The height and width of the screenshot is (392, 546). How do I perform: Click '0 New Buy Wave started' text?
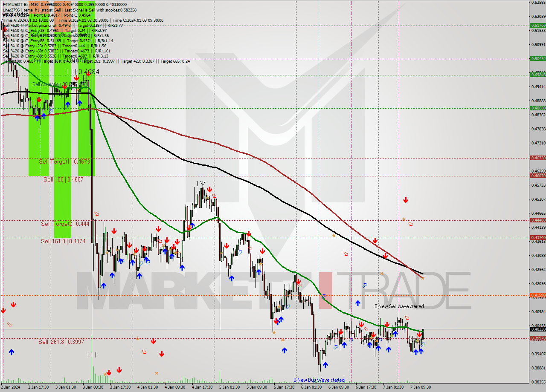(x=319, y=380)
